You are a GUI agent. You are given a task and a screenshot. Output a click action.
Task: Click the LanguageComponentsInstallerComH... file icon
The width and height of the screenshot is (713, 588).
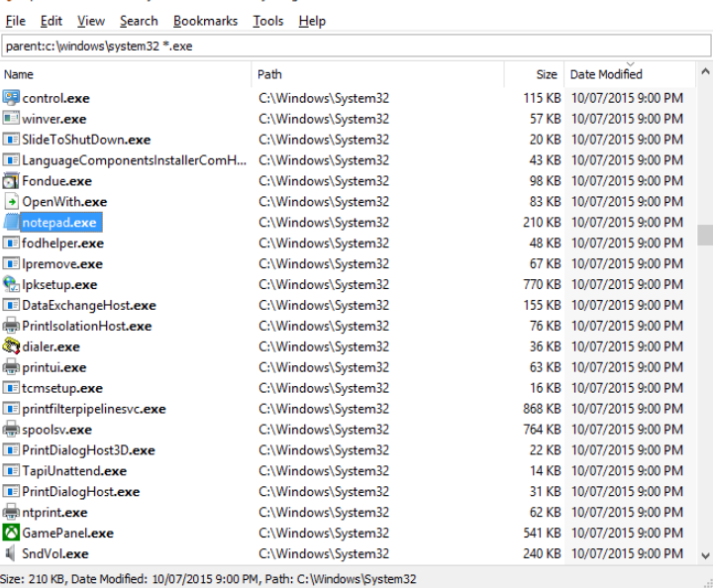(x=11, y=160)
